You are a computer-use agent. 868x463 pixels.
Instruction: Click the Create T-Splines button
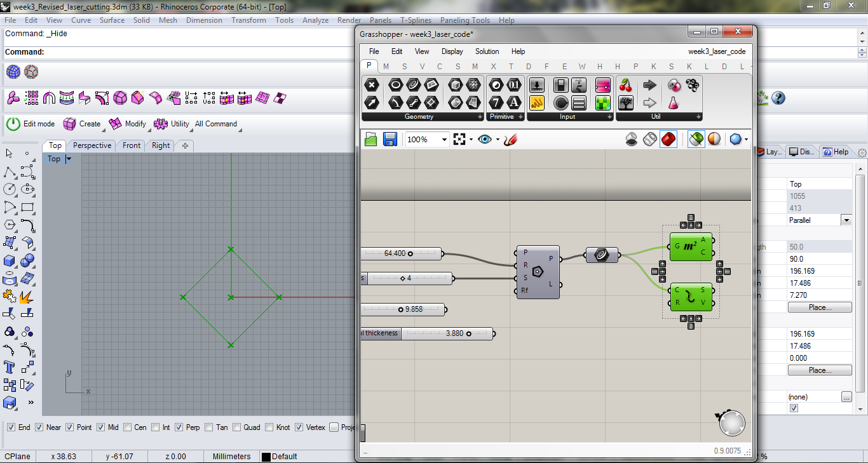tap(82, 124)
